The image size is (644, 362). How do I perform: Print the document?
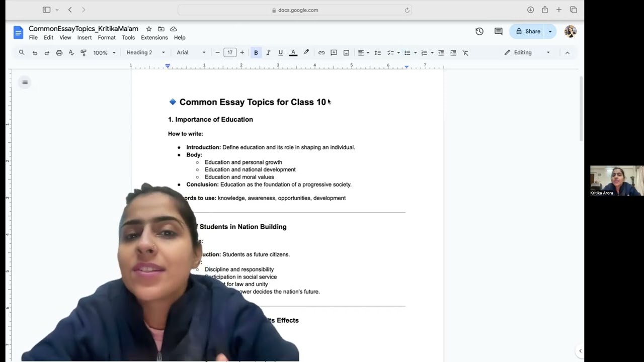59,52
